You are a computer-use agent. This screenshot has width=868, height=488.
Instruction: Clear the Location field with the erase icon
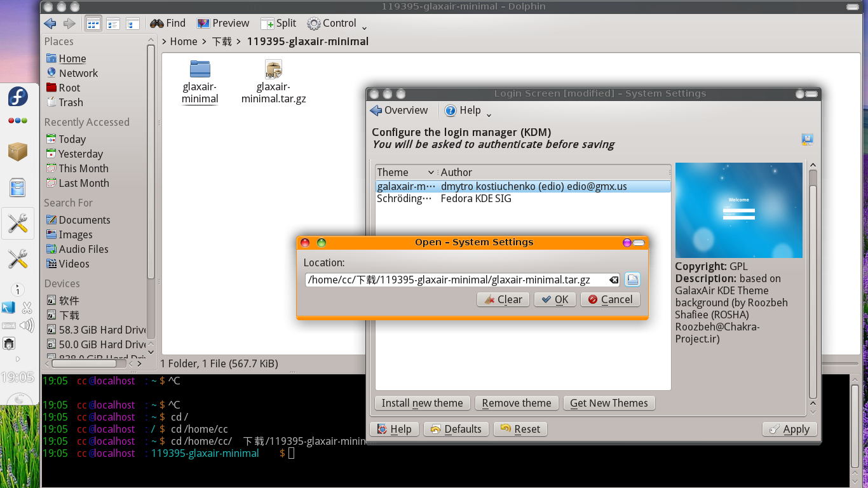pos(614,280)
